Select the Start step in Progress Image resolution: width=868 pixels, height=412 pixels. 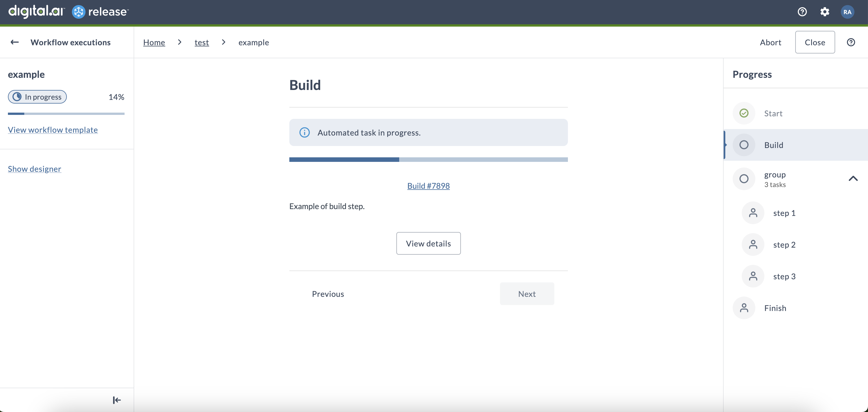(773, 113)
